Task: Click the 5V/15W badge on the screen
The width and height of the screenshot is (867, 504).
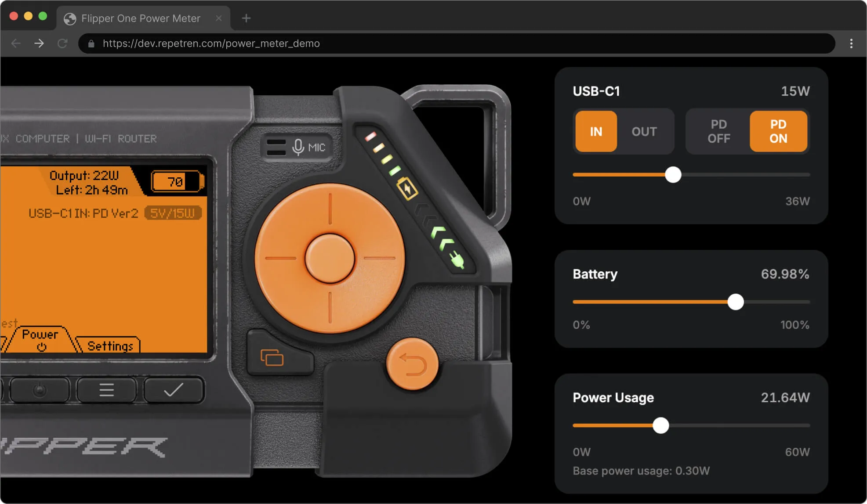Action: pyautogui.click(x=173, y=213)
